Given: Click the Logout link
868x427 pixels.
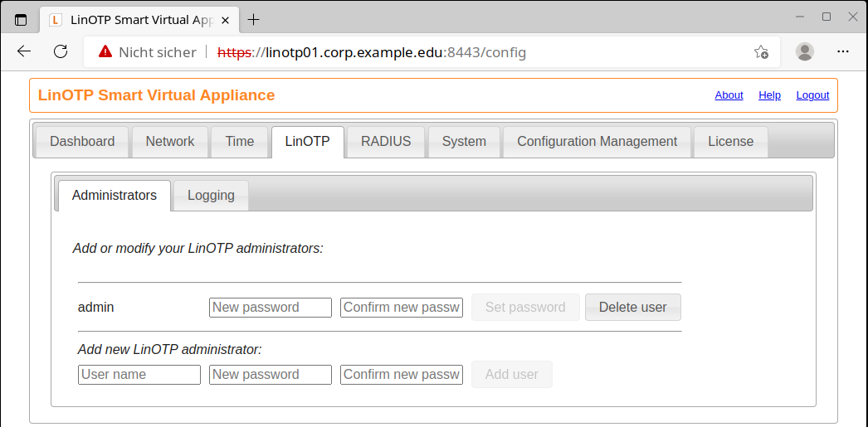Looking at the screenshot, I should [812, 95].
